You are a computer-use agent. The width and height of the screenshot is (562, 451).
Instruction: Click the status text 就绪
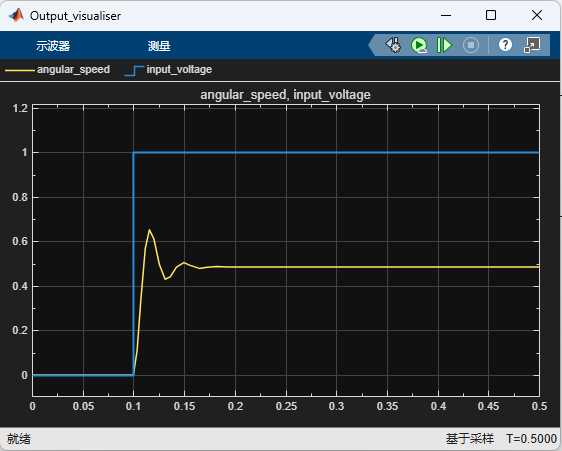(19, 439)
